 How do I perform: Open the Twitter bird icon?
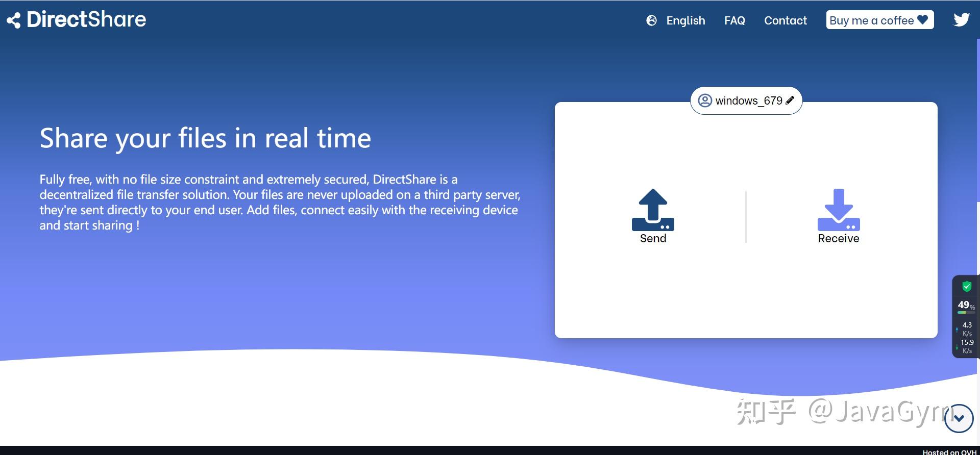(x=962, y=20)
